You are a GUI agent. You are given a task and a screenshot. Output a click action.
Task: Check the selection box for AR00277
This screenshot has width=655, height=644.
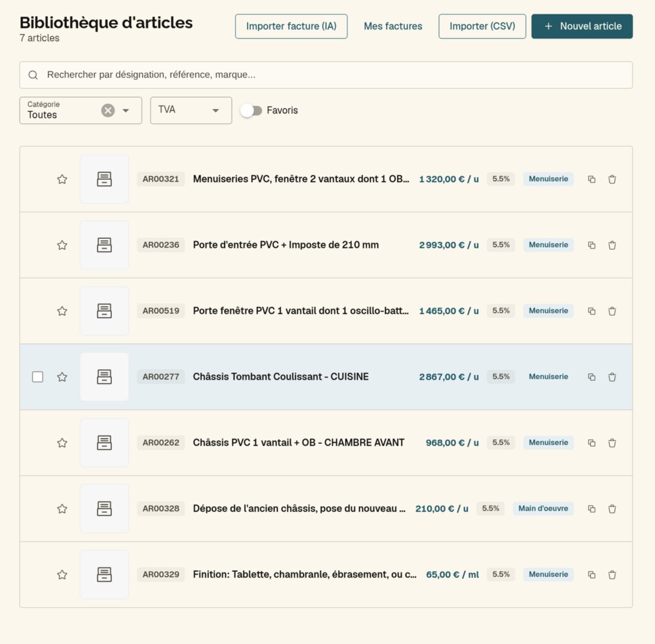pyautogui.click(x=38, y=377)
